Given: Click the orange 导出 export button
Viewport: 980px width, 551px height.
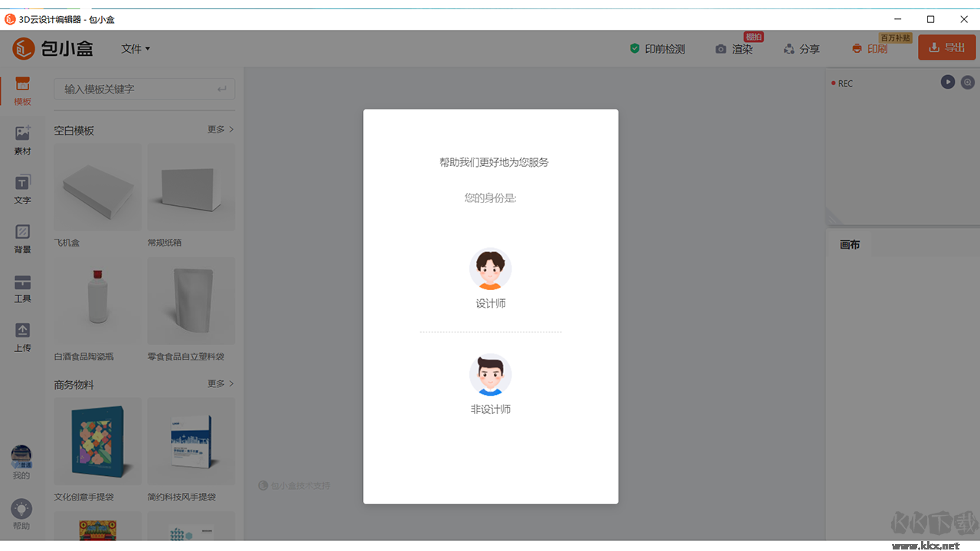Looking at the screenshot, I should tap(947, 47).
